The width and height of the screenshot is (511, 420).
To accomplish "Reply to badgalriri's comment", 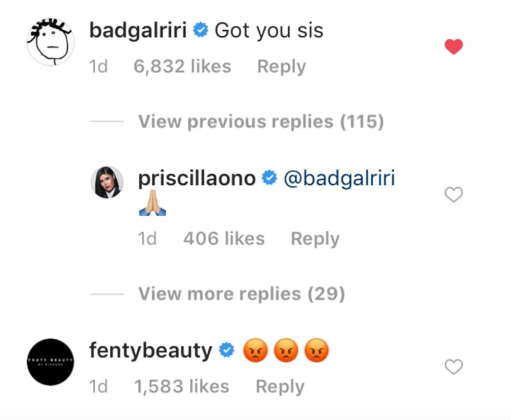I will tap(282, 67).
